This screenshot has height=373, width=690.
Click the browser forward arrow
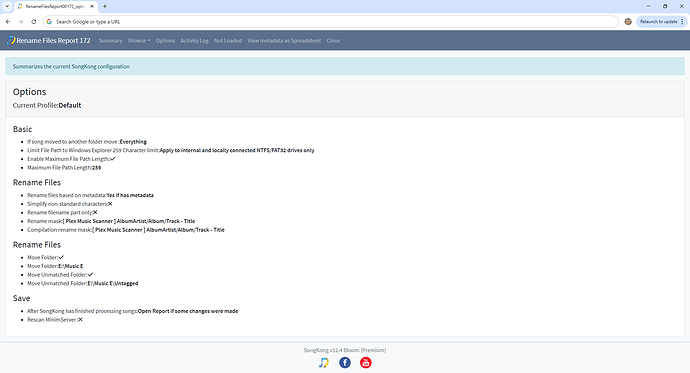[21, 22]
